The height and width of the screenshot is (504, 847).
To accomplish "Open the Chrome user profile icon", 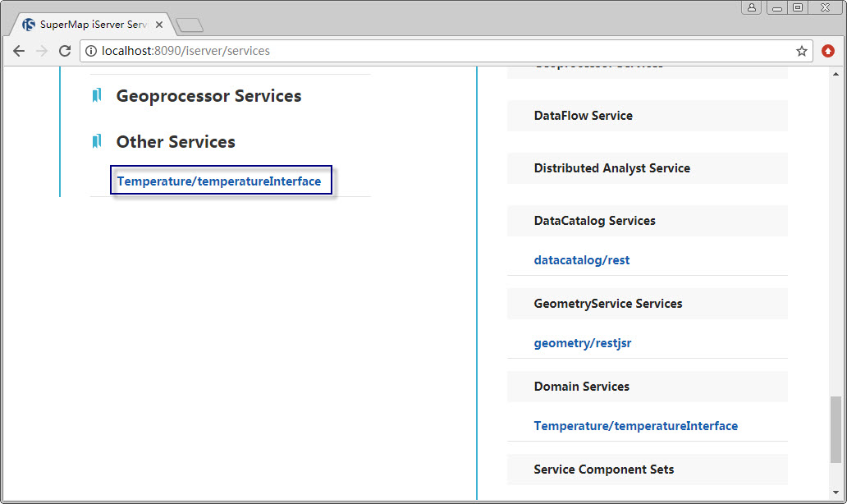I will [x=752, y=7].
